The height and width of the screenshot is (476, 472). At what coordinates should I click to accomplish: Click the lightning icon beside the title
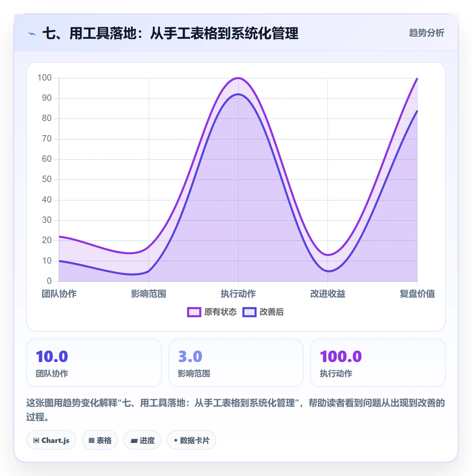pos(32,34)
